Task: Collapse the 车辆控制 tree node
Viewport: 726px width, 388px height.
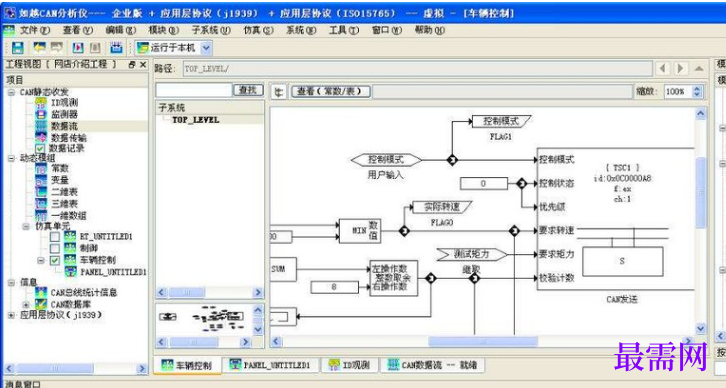Action: pyautogui.click(x=41, y=260)
